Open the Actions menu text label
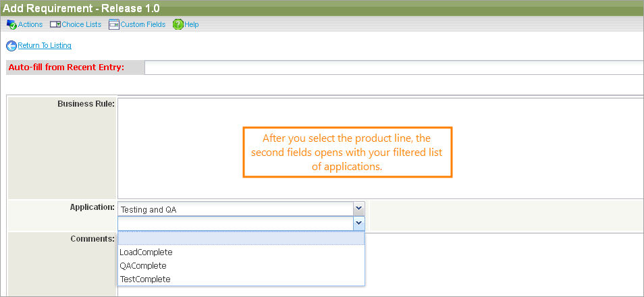Viewport: 644px width, 297px height. coord(30,24)
